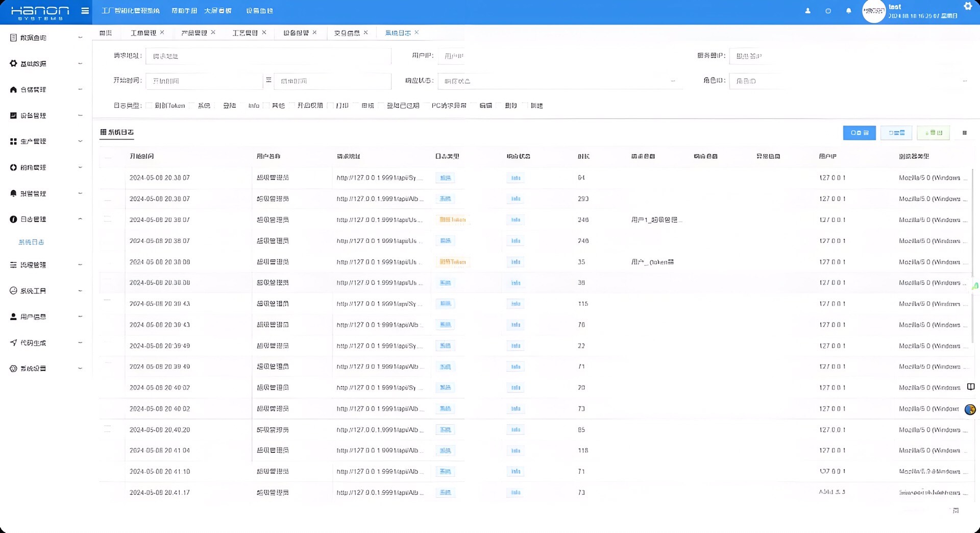The height and width of the screenshot is (533, 980).
Task: Open the bell notifications icon in header
Action: (848, 11)
